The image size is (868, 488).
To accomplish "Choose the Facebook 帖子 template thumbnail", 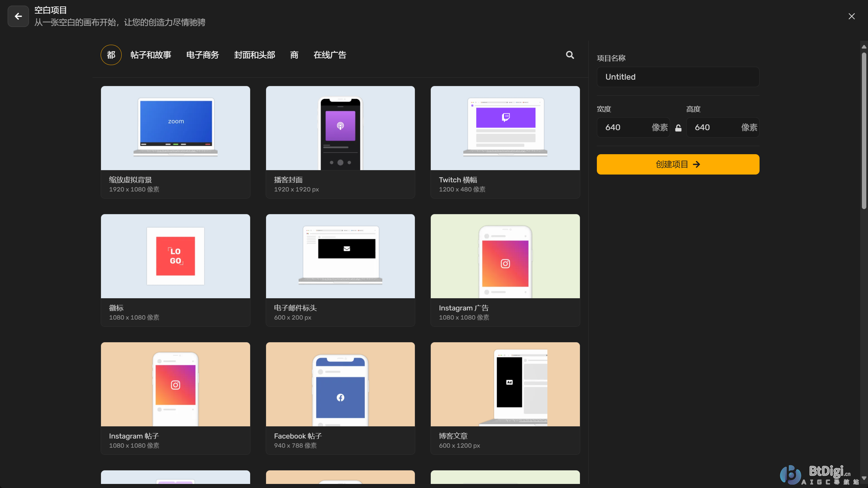I will pos(340,384).
